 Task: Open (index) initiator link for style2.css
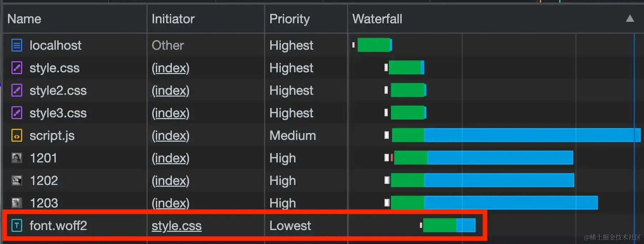(170, 91)
